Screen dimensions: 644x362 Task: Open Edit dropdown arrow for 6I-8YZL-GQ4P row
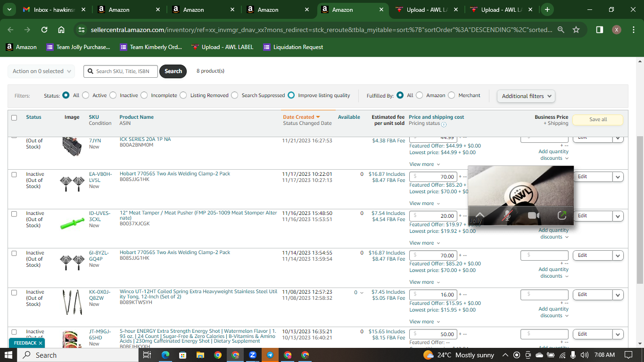618,255
